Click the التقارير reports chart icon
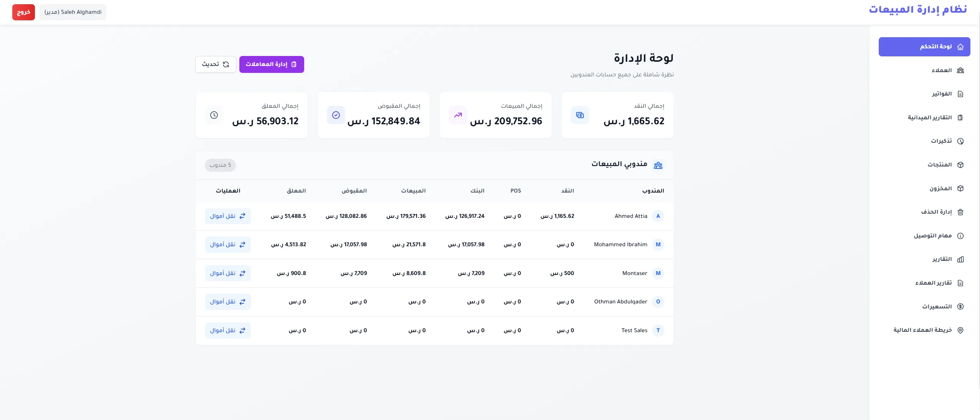This screenshot has height=420, width=980. click(x=960, y=259)
